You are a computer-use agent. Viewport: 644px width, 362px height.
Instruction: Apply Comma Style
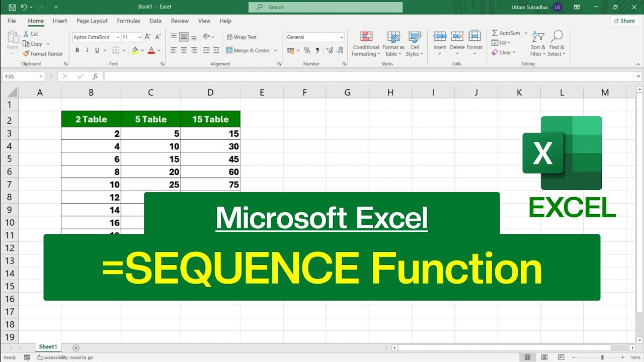pos(317,50)
